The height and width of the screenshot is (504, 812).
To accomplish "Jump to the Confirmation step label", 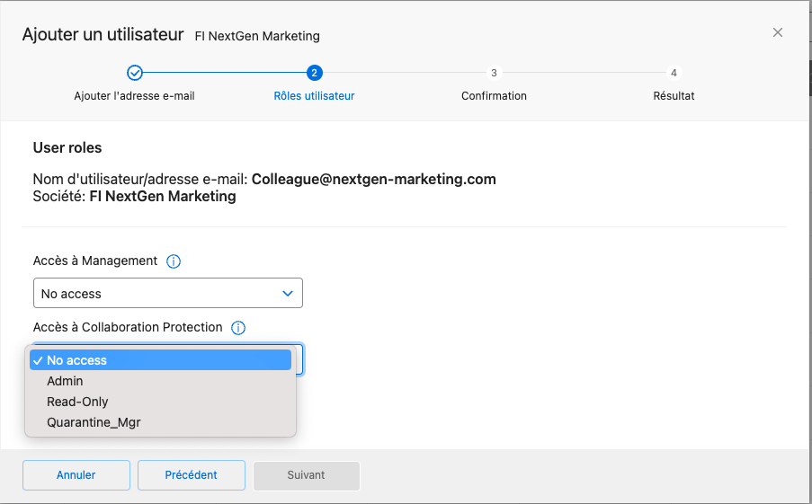I will click(x=494, y=96).
